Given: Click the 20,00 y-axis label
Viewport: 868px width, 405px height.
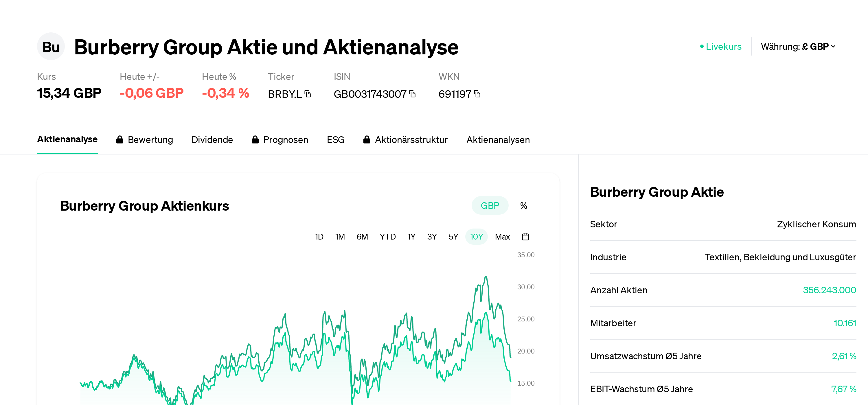Looking at the screenshot, I should pos(526,351).
